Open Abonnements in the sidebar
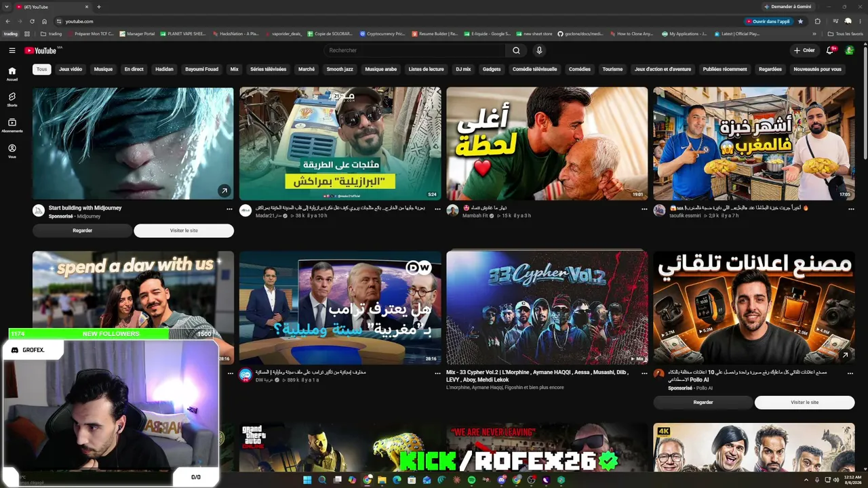This screenshot has height=488, width=868. (x=12, y=125)
